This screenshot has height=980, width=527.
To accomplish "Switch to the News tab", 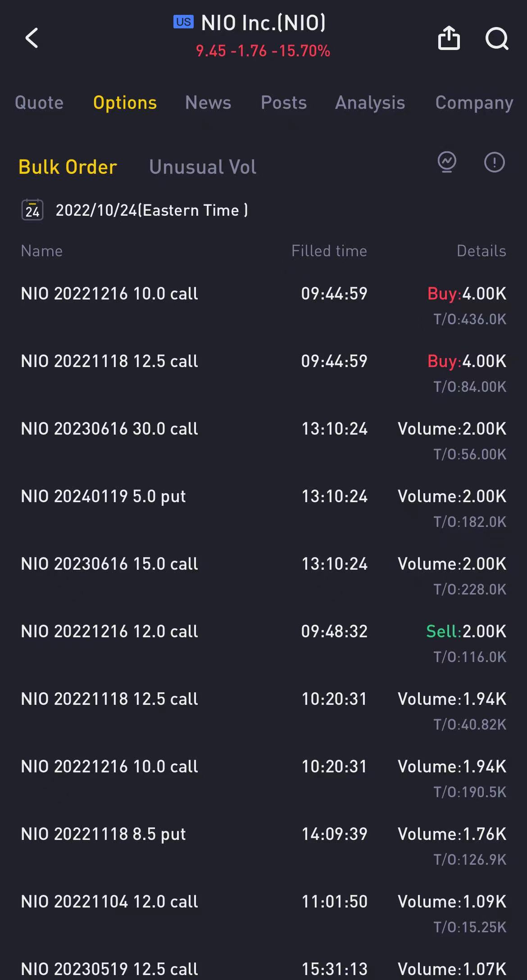I will click(208, 103).
